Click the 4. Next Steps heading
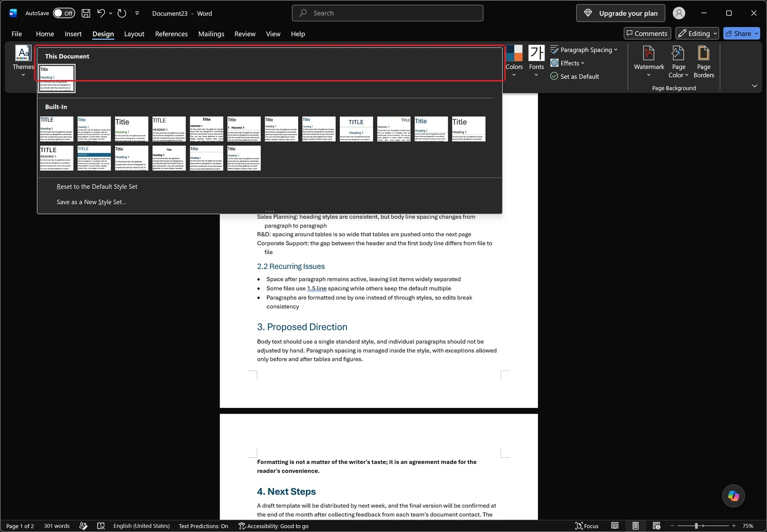Screen dimensions: 767x532 tap(286, 491)
